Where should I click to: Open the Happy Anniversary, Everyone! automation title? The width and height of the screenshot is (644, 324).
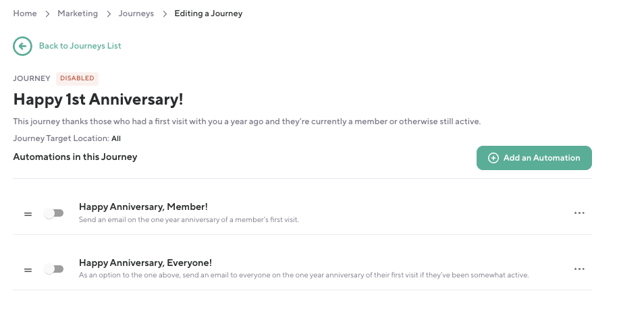pyautogui.click(x=146, y=263)
